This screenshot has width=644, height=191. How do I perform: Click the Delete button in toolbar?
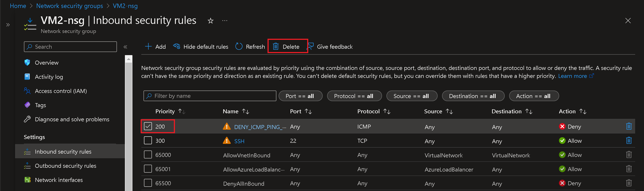point(286,46)
